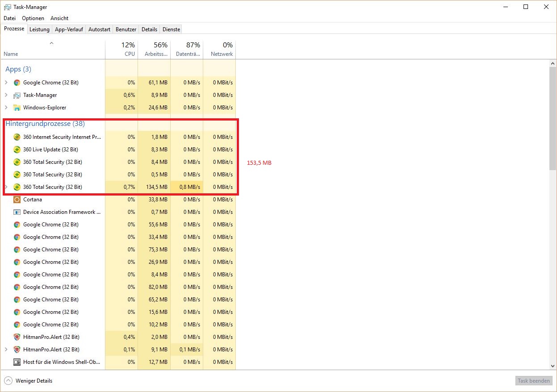Expand the Task-Manager app entry
Viewport: 557px width, 392px height.
point(6,95)
